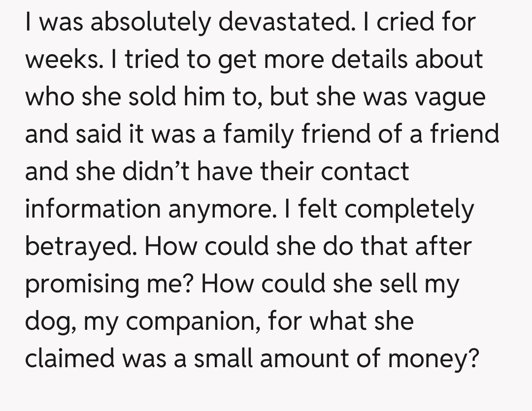The height and width of the screenshot is (411, 532).
Task: Click the word "devastated"
Action: click(272, 22)
